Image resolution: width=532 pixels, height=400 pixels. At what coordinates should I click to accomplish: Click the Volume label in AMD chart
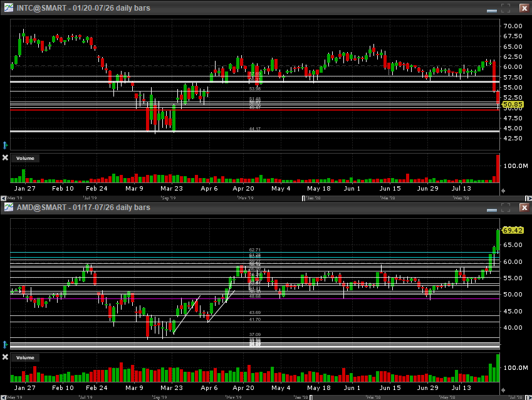[x=25, y=357]
